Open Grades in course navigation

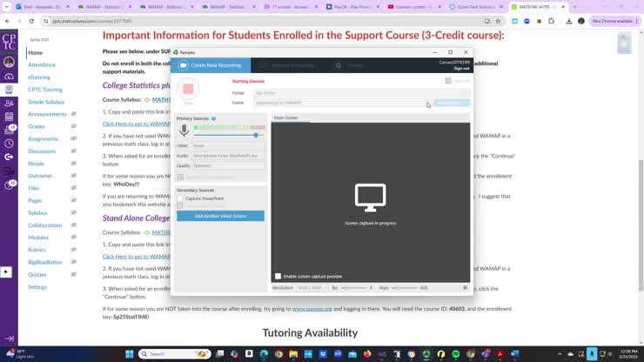click(x=37, y=126)
